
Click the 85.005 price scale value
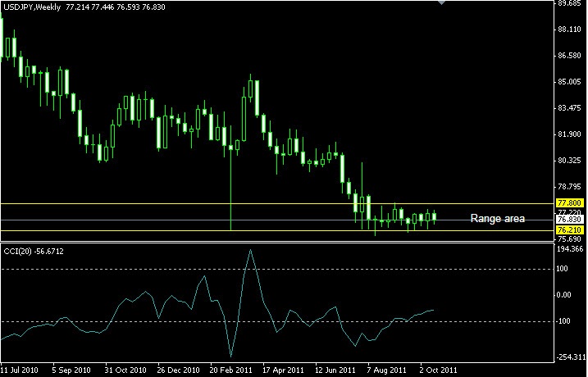coord(568,82)
